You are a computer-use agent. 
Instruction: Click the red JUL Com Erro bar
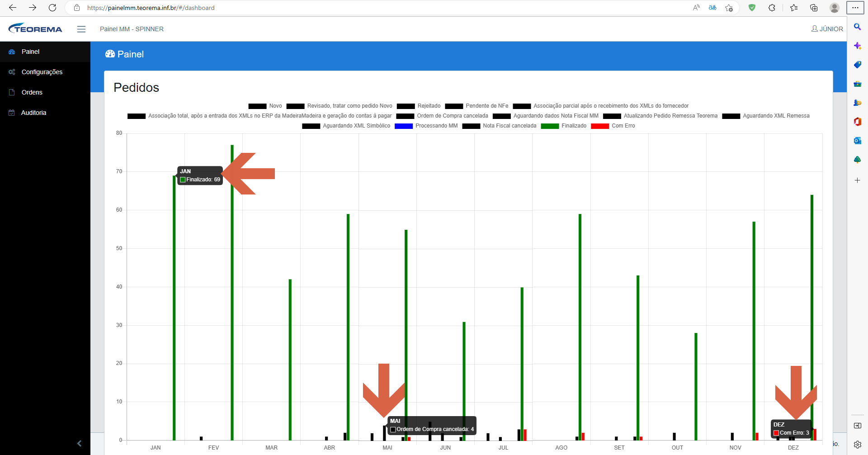click(x=525, y=435)
